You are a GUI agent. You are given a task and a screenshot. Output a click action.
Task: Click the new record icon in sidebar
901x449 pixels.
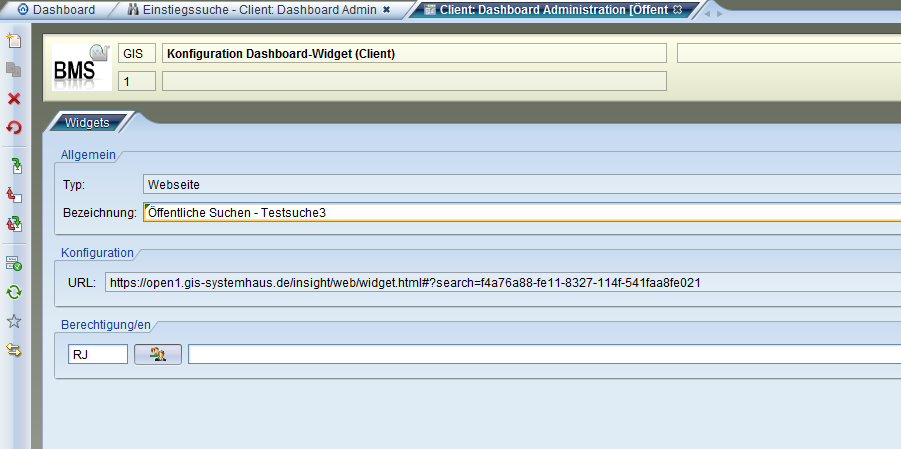14,41
